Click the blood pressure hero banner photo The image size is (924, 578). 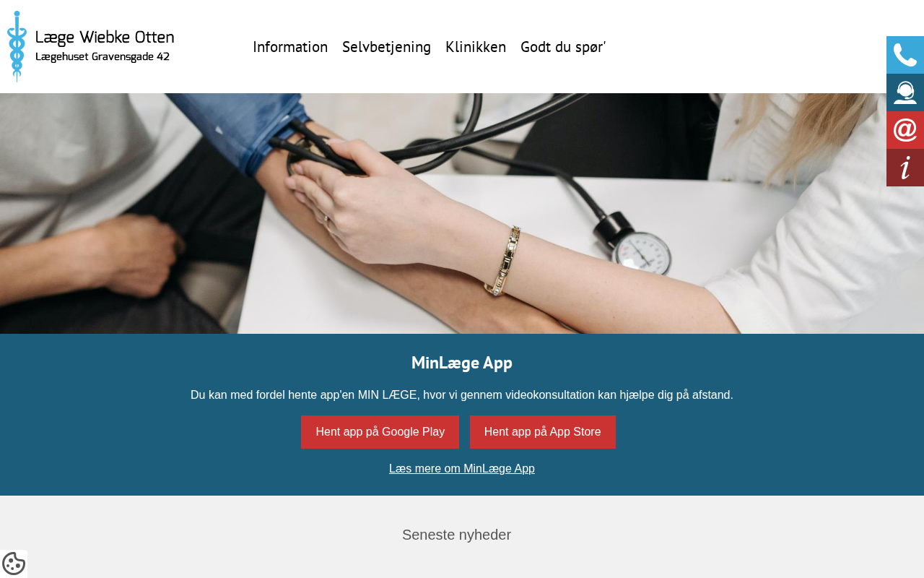point(462,213)
